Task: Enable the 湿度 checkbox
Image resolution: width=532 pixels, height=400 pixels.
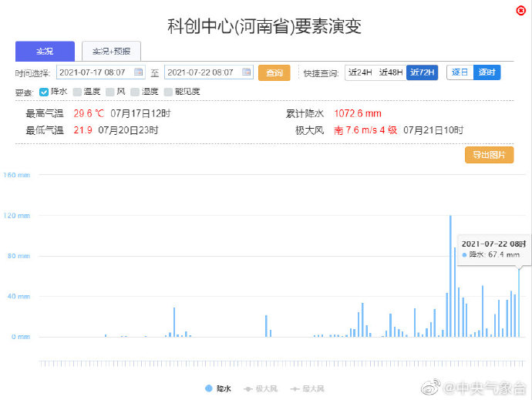Action: pos(135,92)
